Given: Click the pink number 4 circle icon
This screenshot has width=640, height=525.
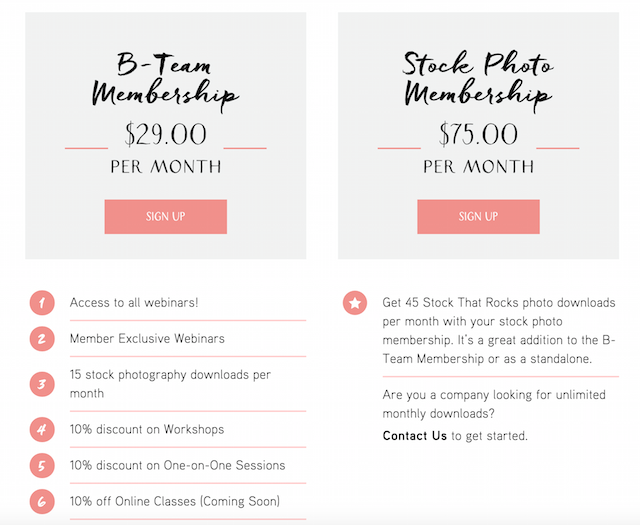Looking at the screenshot, I should point(42,429).
